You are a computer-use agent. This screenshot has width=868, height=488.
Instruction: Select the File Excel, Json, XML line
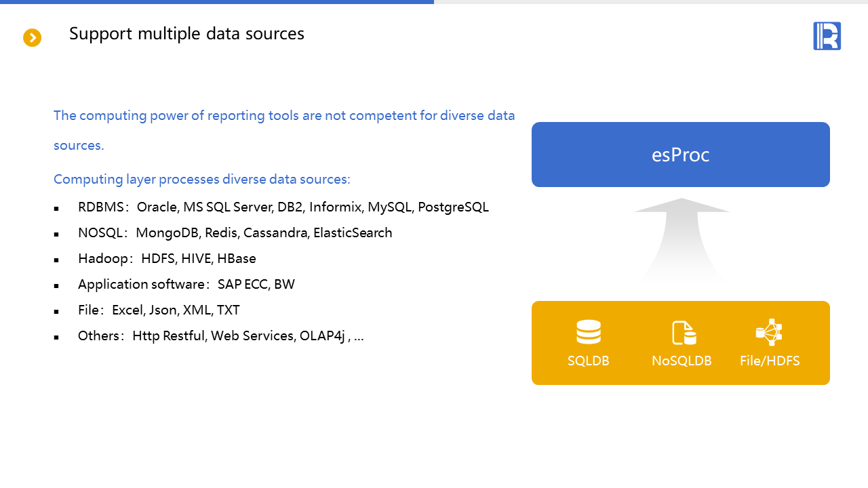(159, 310)
